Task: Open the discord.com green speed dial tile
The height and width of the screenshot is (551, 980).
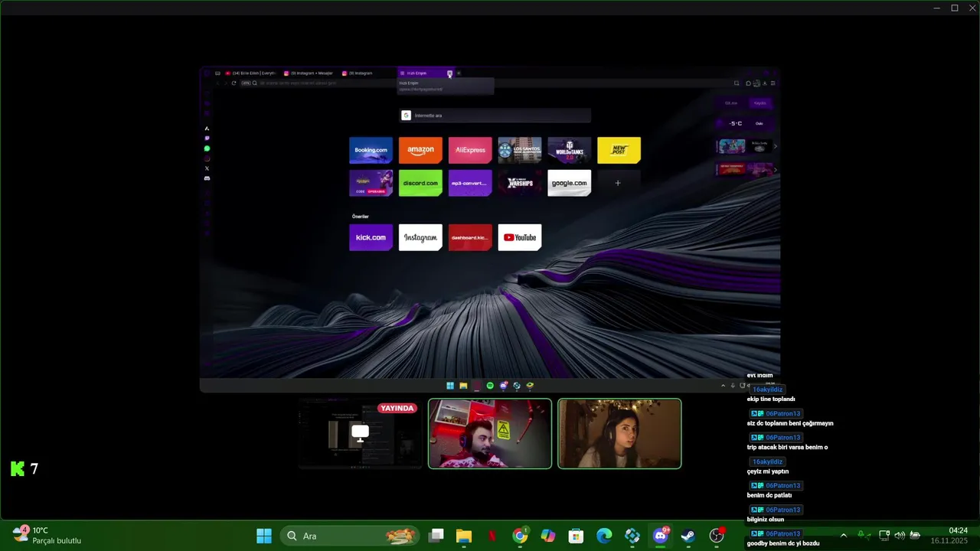Action: (420, 183)
